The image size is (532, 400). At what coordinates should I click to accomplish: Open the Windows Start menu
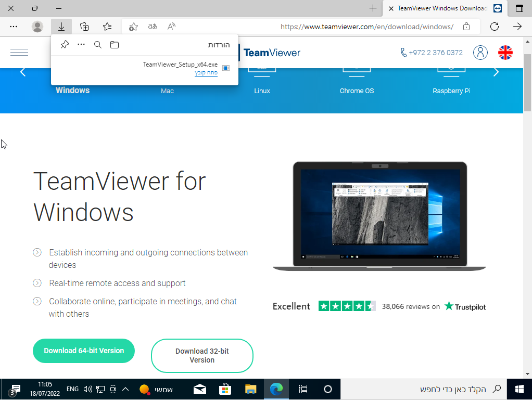click(519, 389)
